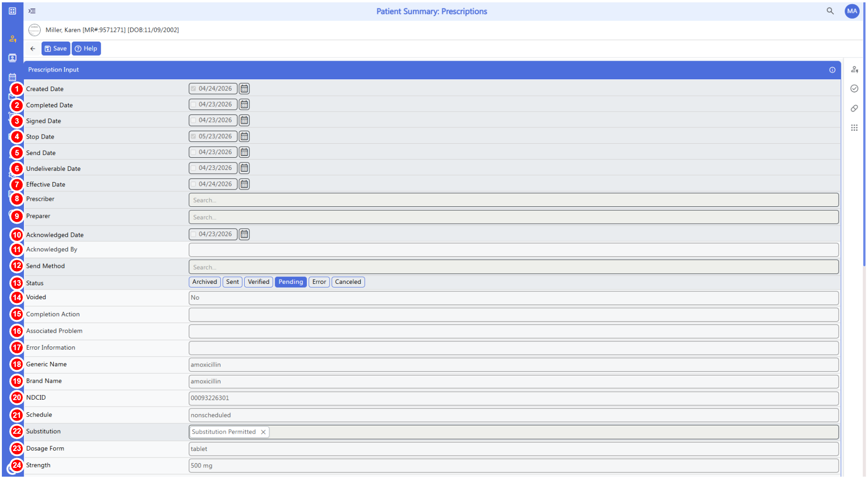
Task: Click the Stop Date value 05/23/2026
Action: point(215,136)
